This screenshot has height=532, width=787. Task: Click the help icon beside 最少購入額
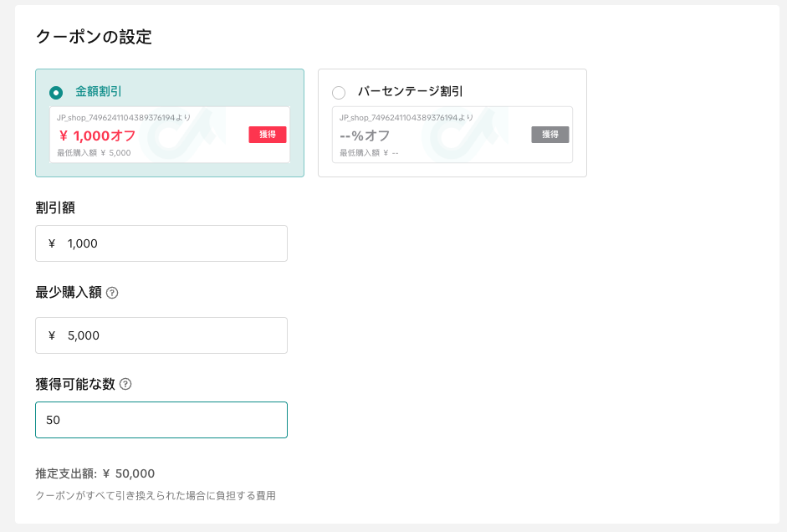click(112, 293)
